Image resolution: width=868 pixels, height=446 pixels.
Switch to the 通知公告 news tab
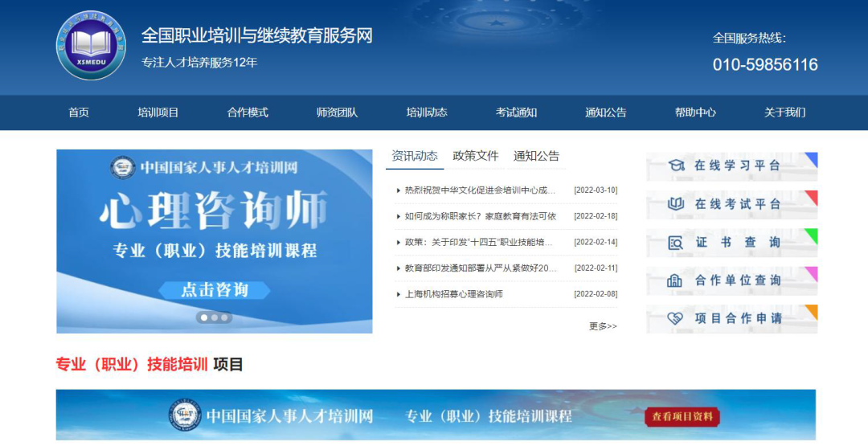point(536,156)
